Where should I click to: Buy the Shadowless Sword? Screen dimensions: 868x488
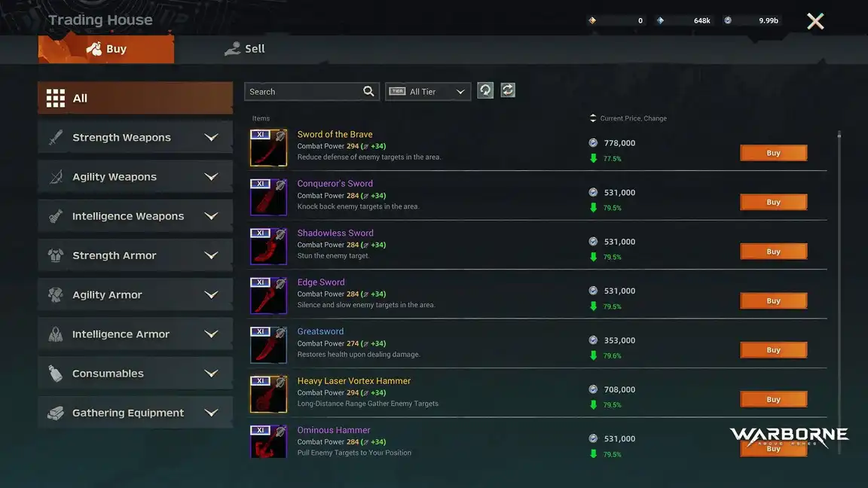click(773, 252)
